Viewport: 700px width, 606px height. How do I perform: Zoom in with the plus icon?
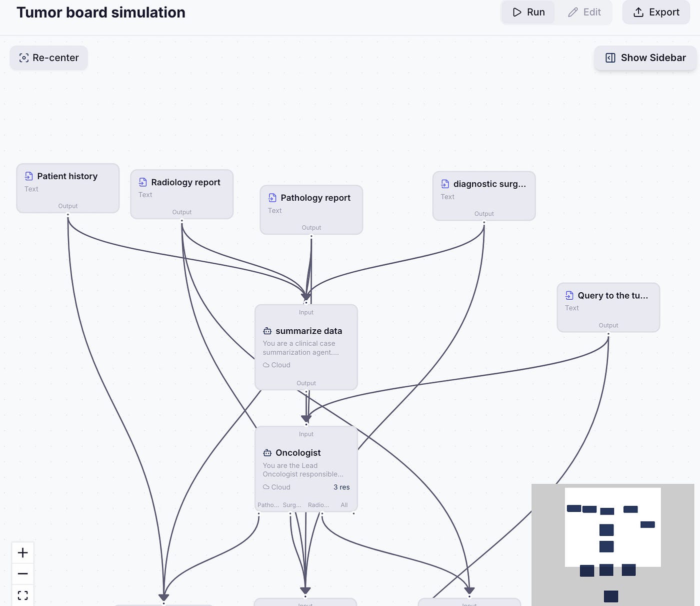22,552
